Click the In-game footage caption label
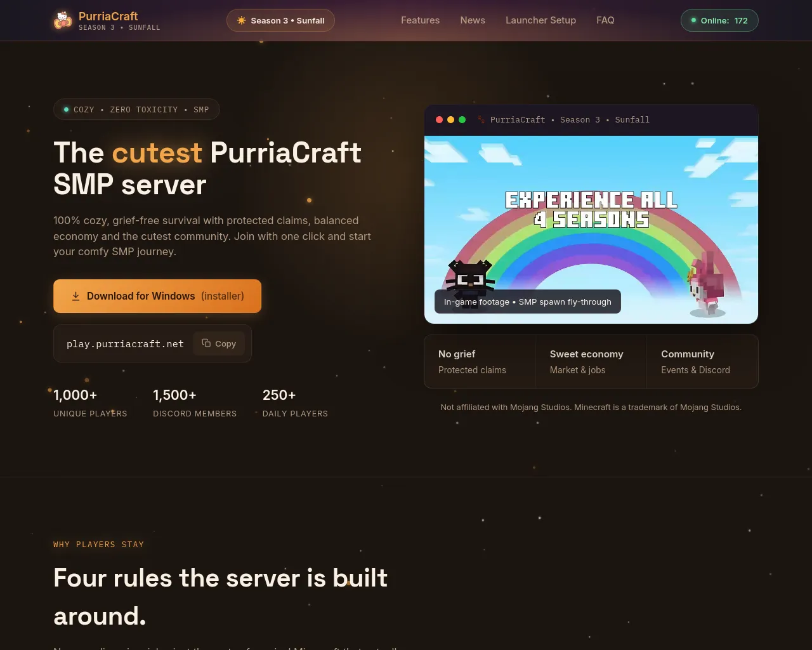Image resolution: width=812 pixels, height=650 pixels. click(x=528, y=302)
